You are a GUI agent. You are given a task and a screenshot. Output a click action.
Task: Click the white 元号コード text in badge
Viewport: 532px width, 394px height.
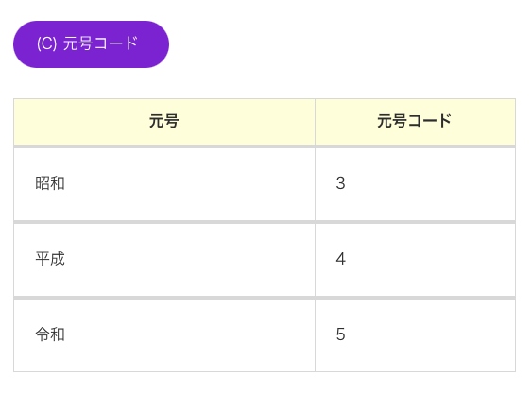(100, 43)
